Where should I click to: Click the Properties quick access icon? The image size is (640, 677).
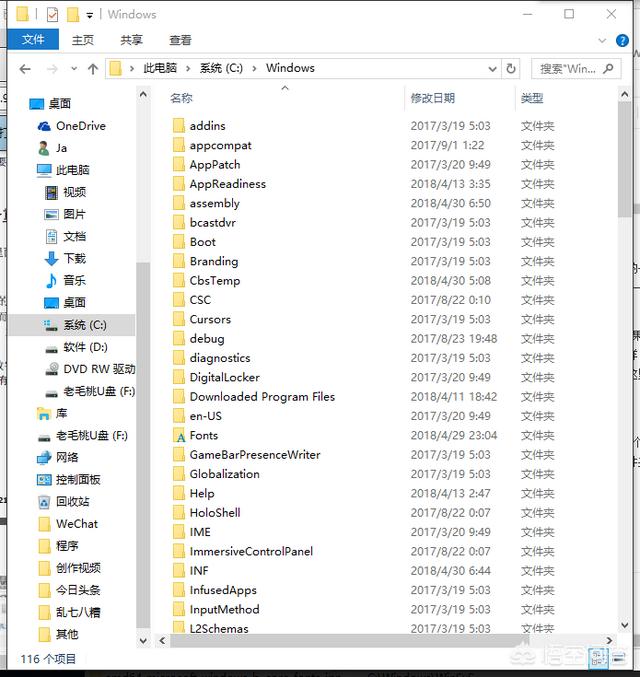coord(52,15)
